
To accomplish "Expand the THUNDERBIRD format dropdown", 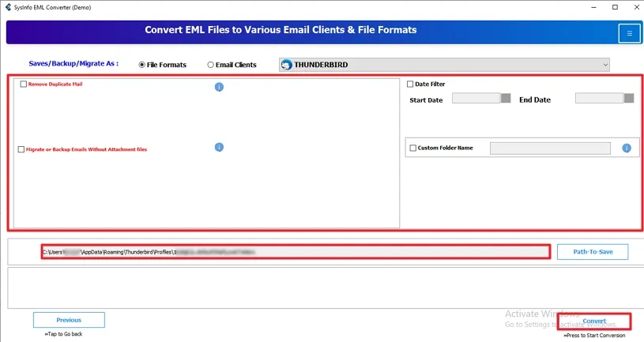I will click(444, 65).
